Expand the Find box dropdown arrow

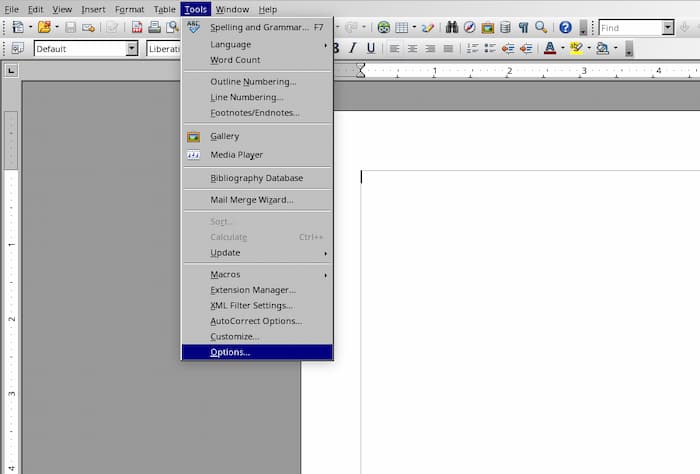tap(668, 28)
